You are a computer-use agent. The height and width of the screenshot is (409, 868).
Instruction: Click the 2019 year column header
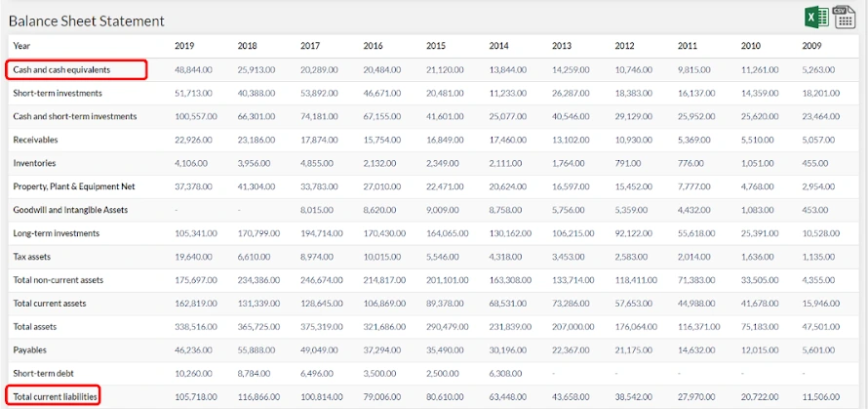point(184,46)
